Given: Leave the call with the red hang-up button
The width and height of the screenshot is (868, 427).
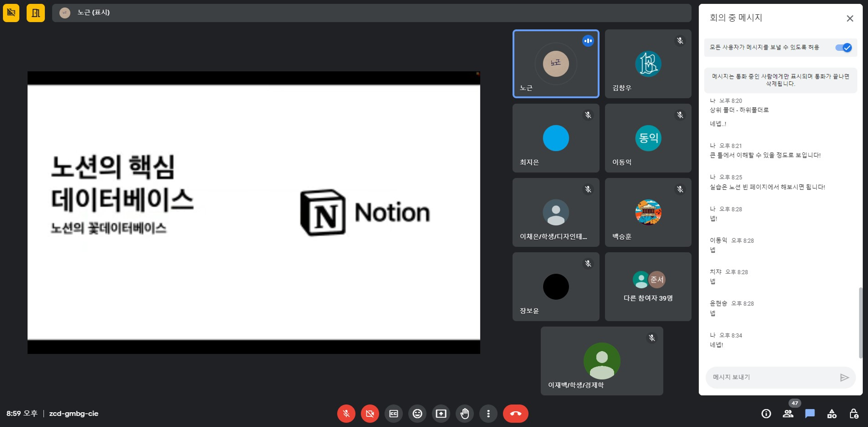Looking at the screenshot, I should coord(516,414).
